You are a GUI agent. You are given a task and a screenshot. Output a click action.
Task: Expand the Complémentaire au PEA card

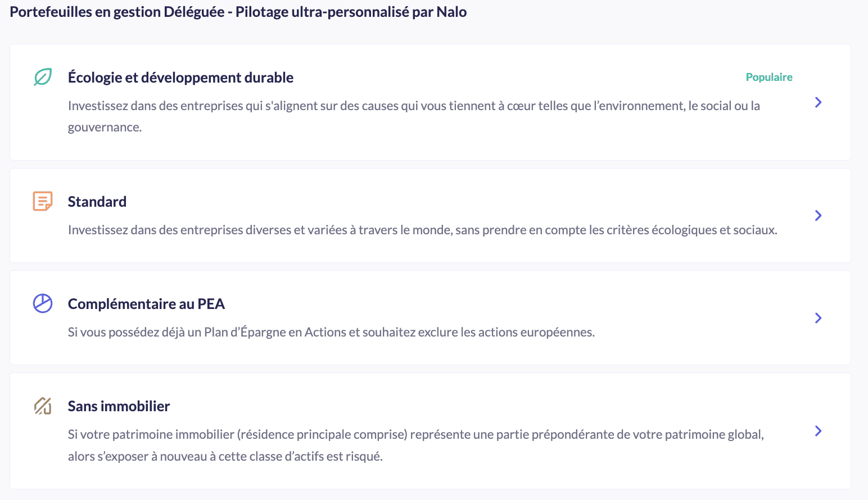coord(818,317)
